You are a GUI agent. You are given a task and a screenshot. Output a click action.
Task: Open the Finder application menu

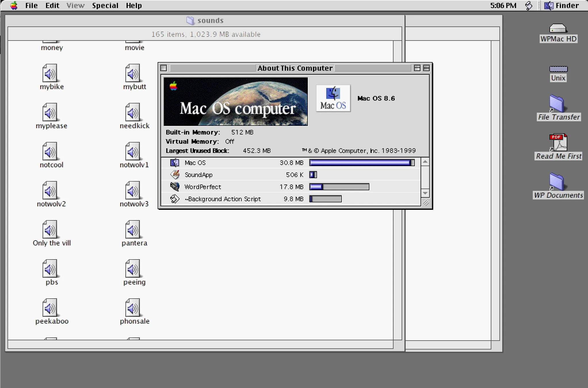click(x=562, y=5)
